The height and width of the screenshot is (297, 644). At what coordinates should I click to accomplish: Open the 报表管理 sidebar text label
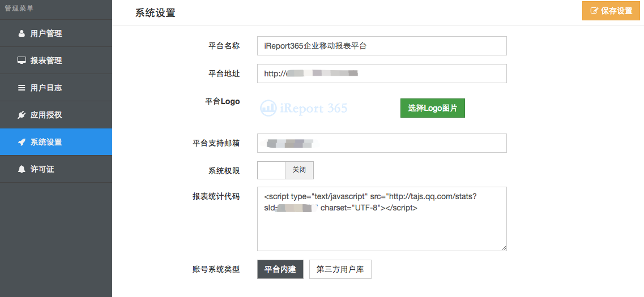[x=46, y=61]
